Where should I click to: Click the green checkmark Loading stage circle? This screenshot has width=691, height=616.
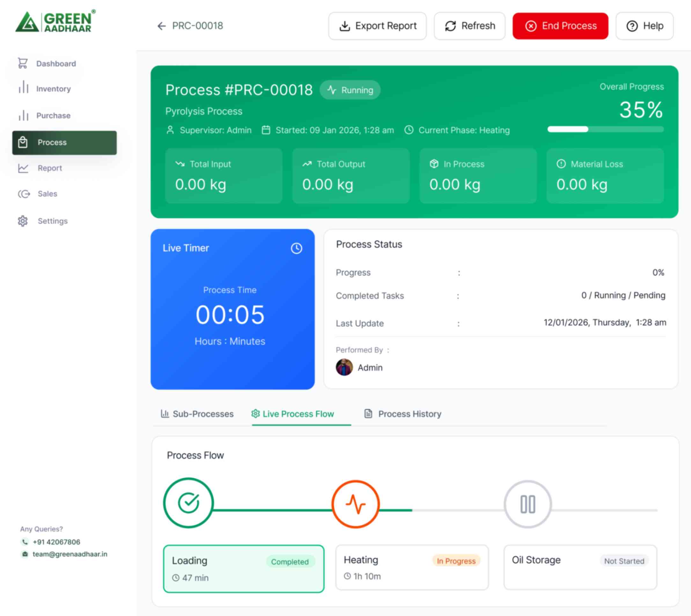188,503
